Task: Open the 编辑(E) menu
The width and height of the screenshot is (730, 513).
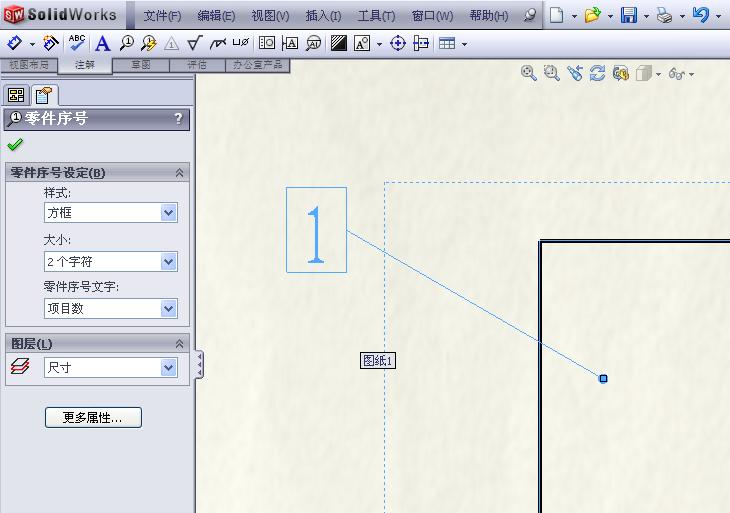Action: (x=216, y=16)
